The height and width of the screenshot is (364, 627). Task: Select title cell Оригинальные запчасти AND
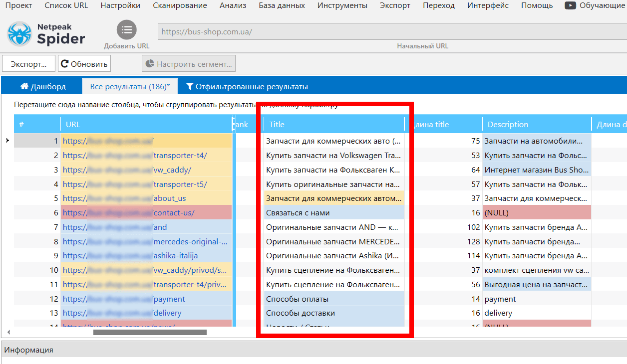click(334, 227)
